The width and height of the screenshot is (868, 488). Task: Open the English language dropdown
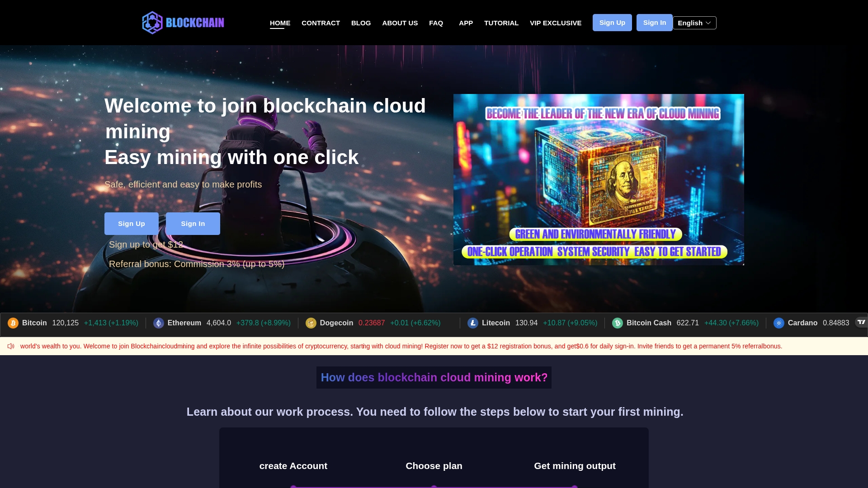click(694, 23)
